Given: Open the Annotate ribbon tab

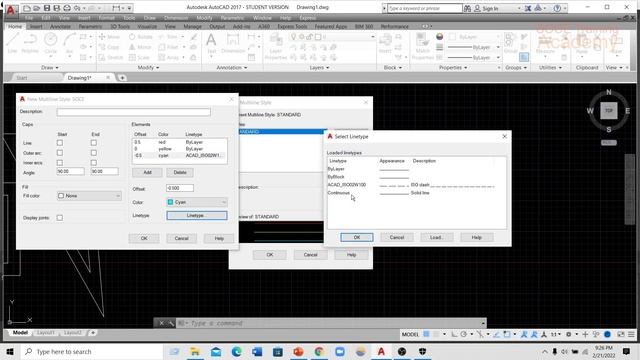Looking at the screenshot, I should [x=60, y=26].
